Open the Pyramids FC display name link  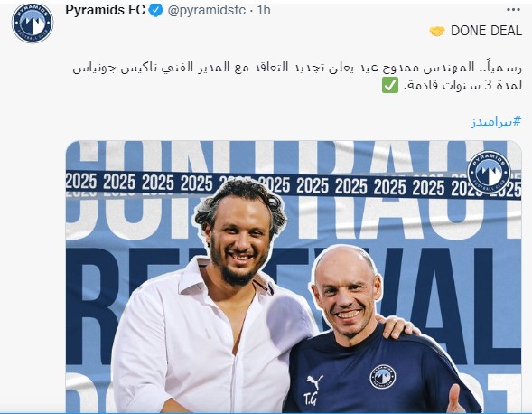[105, 10]
